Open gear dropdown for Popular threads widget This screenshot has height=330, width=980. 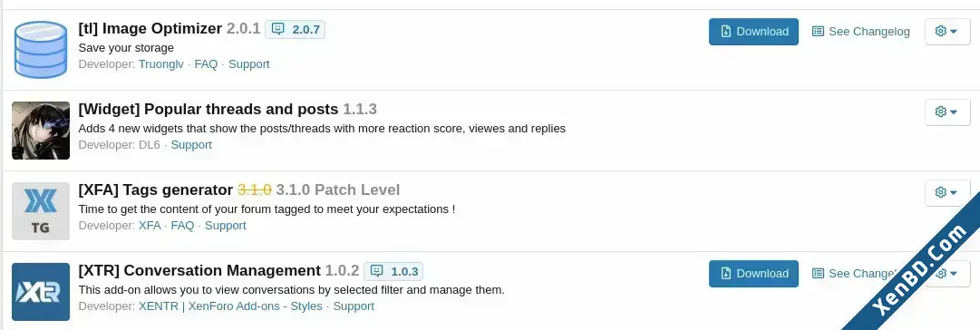click(947, 112)
